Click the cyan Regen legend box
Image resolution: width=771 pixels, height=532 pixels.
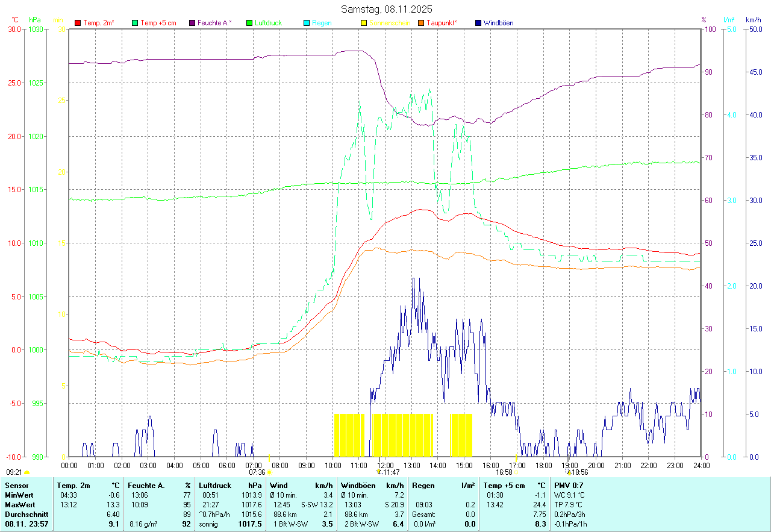click(x=307, y=23)
